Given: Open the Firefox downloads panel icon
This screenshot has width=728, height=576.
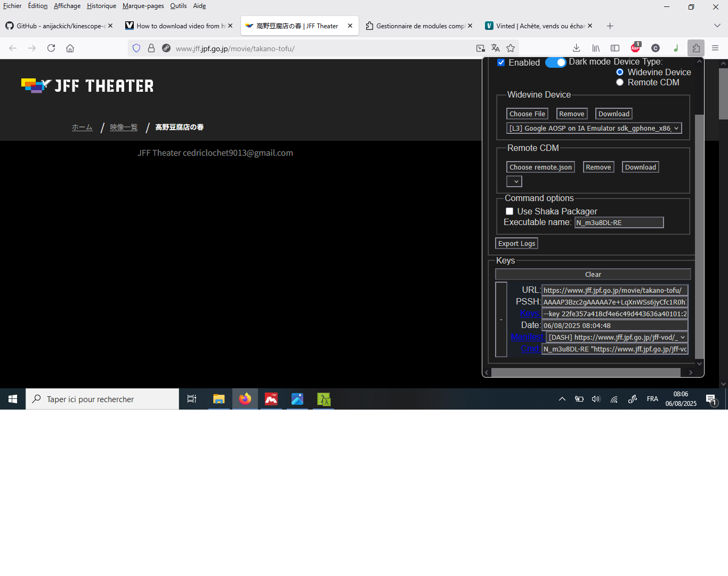Looking at the screenshot, I should point(577,48).
